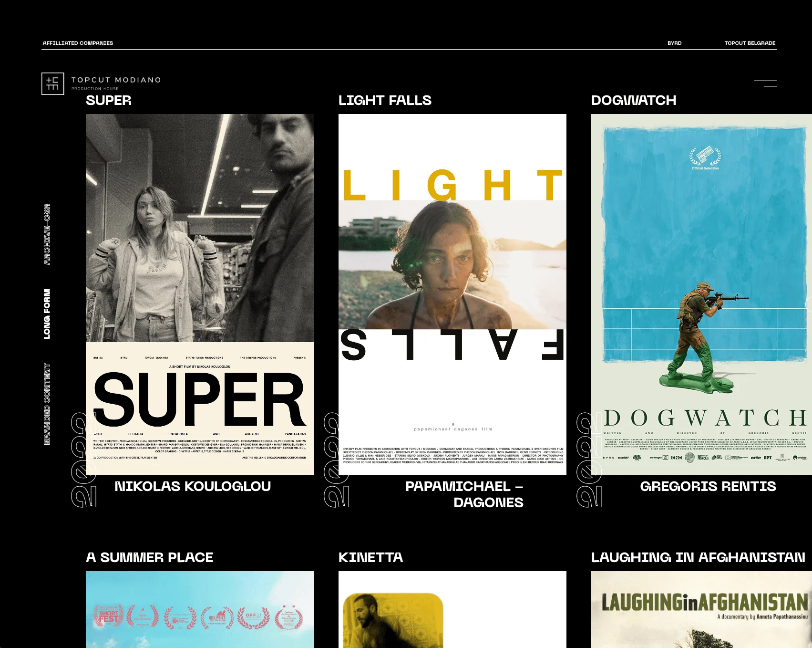Open the SUPER film poster
The height and width of the screenshot is (648, 812).
(200, 294)
